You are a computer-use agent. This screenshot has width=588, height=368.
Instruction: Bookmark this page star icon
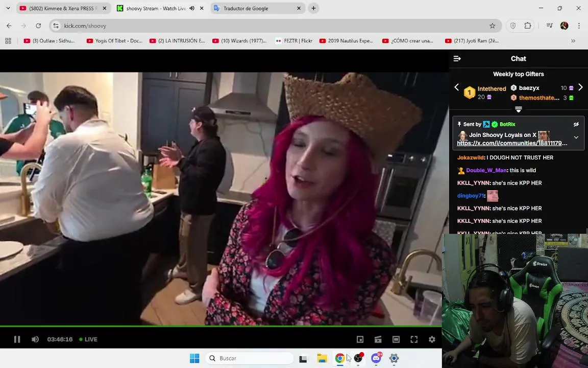493,26
